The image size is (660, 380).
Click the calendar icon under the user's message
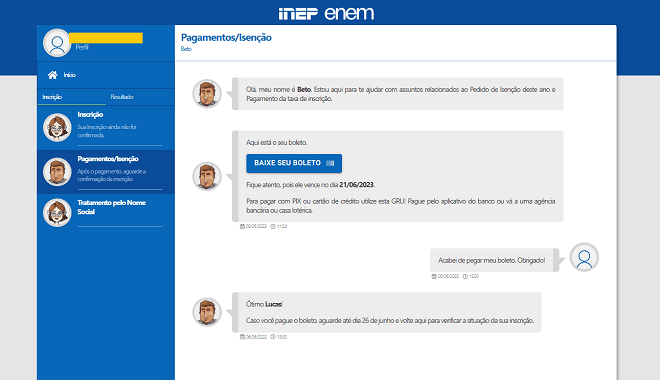click(x=434, y=276)
